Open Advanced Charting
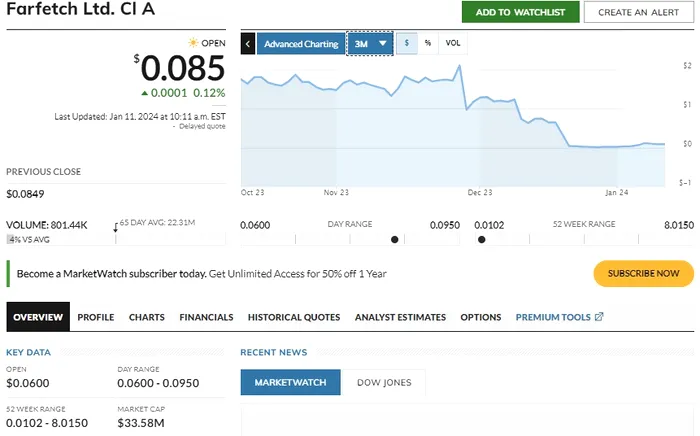Screen dimensions: 700x436 (x=301, y=44)
